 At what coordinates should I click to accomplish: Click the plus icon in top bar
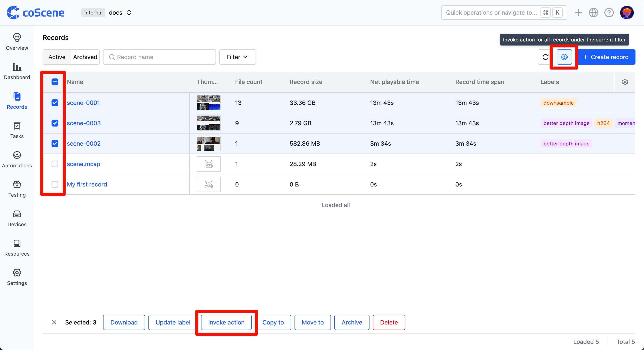click(578, 13)
